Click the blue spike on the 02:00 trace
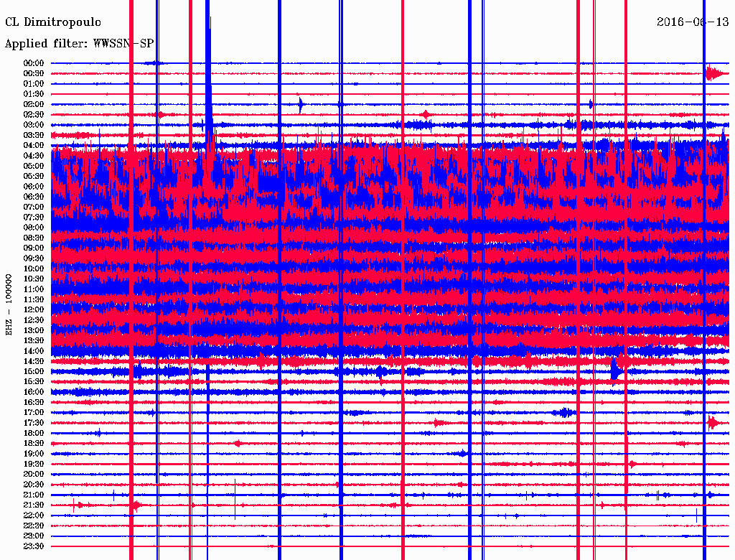Viewport: 735px width, 560px height. 301,104
